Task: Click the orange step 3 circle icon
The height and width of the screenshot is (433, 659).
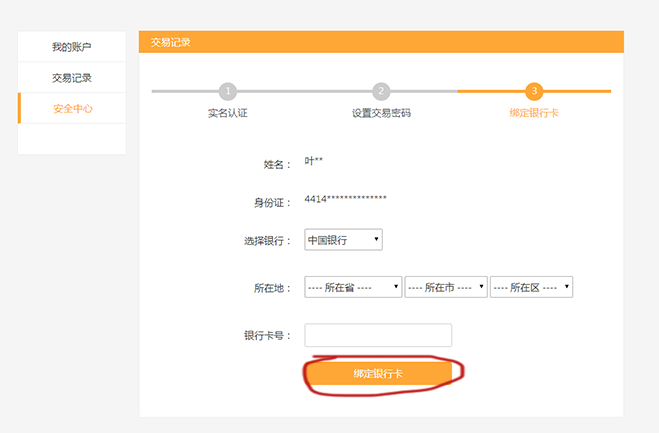Action: point(534,91)
